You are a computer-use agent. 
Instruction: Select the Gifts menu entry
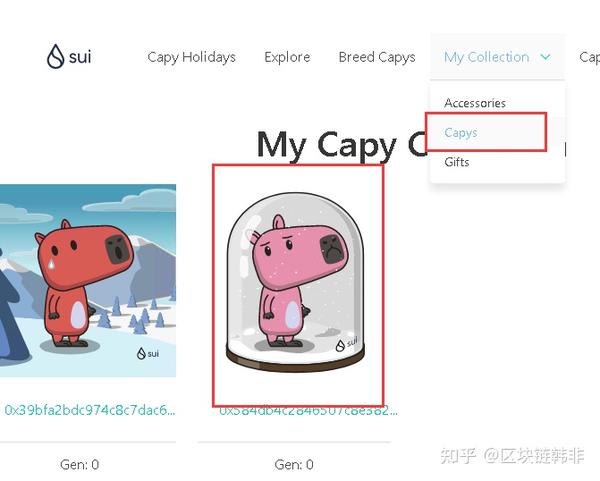click(x=457, y=162)
